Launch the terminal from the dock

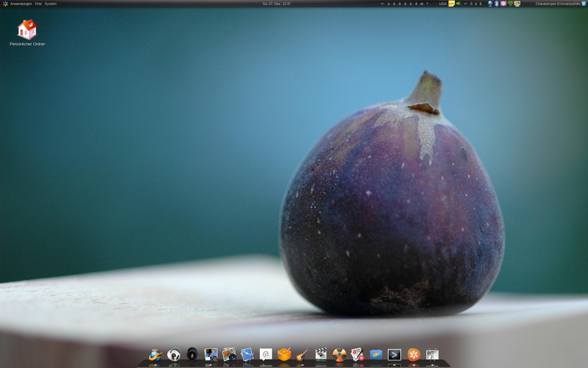(394, 355)
